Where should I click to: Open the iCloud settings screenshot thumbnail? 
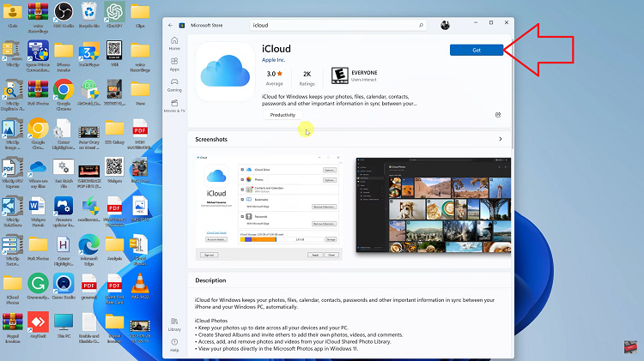coord(269,208)
